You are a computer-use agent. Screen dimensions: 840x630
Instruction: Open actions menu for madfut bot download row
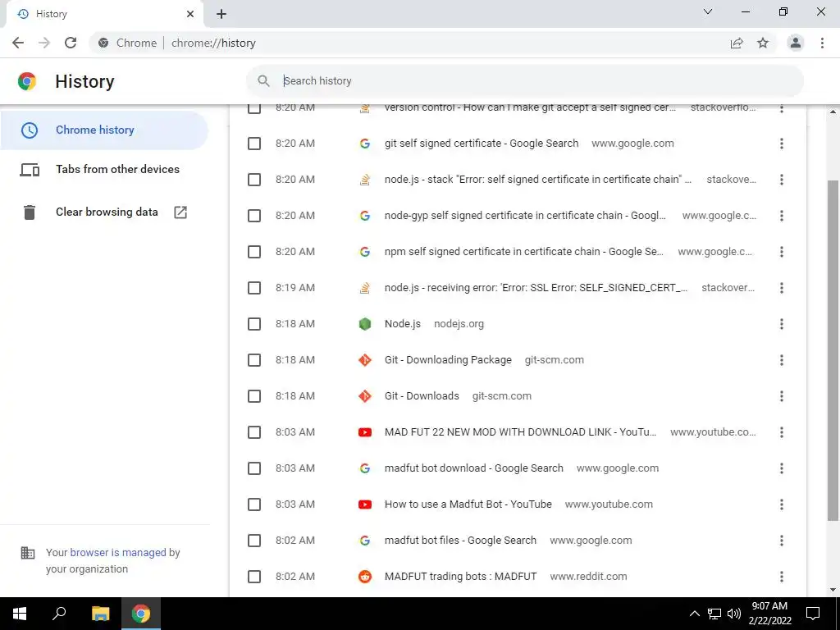pyautogui.click(x=782, y=468)
